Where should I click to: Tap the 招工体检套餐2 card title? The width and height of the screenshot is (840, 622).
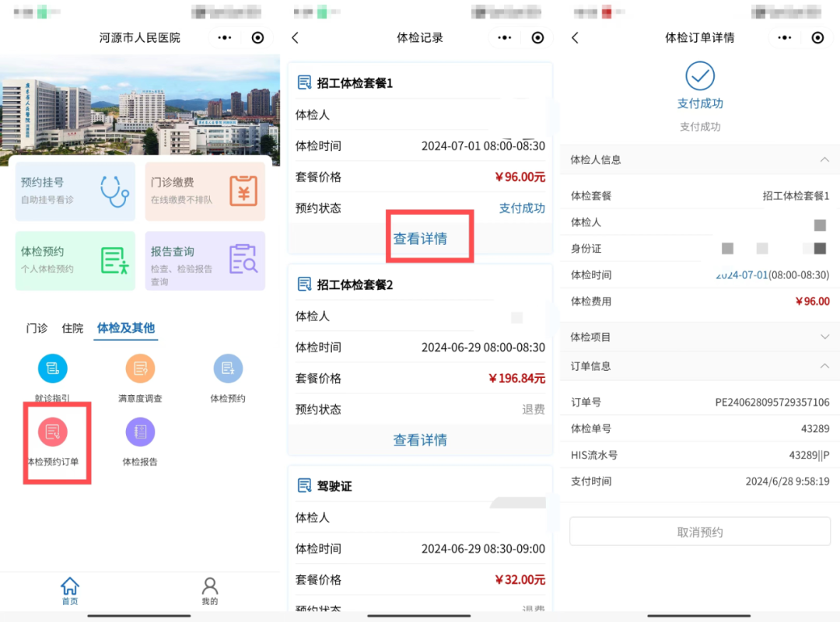[x=355, y=285]
